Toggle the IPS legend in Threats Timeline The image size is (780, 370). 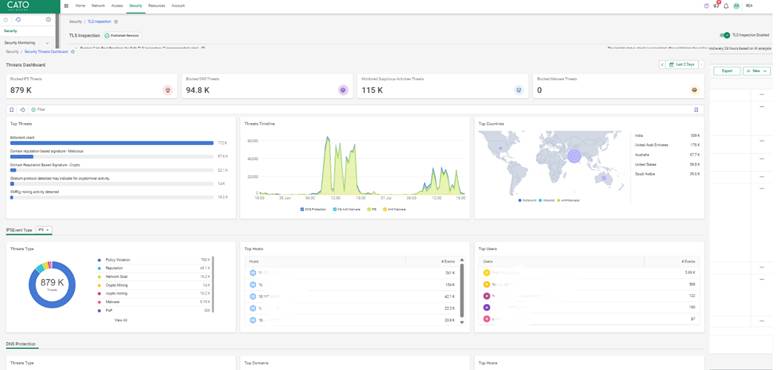click(372, 209)
